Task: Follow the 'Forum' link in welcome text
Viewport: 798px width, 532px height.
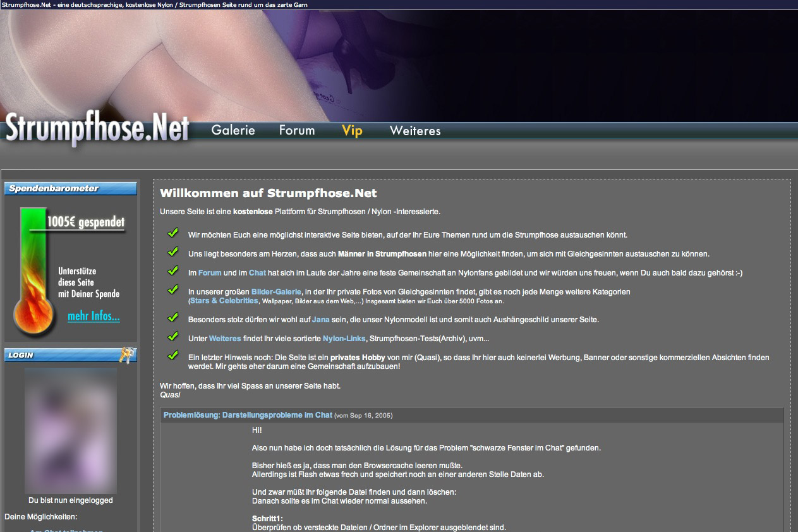Action: click(210, 273)
